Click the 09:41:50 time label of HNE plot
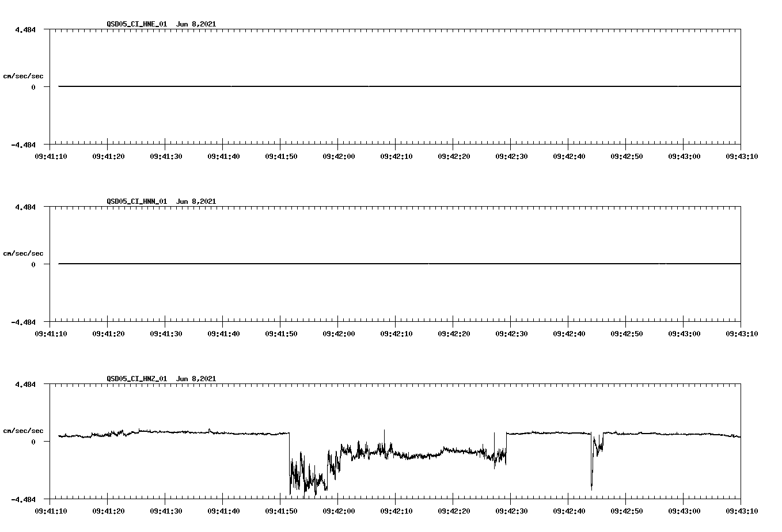The width and height of the screenshot is (782, 532). [281, 156]
